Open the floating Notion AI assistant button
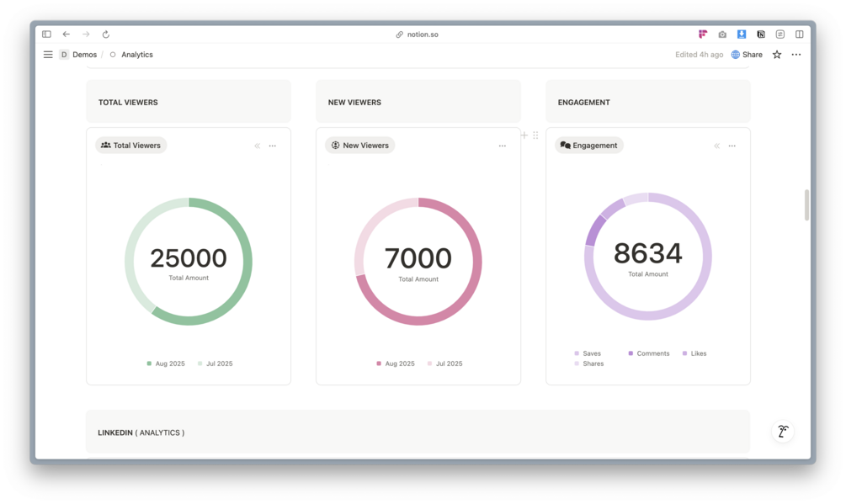The height and width of the screenshot is (504, 846). (x=783, y=432)
